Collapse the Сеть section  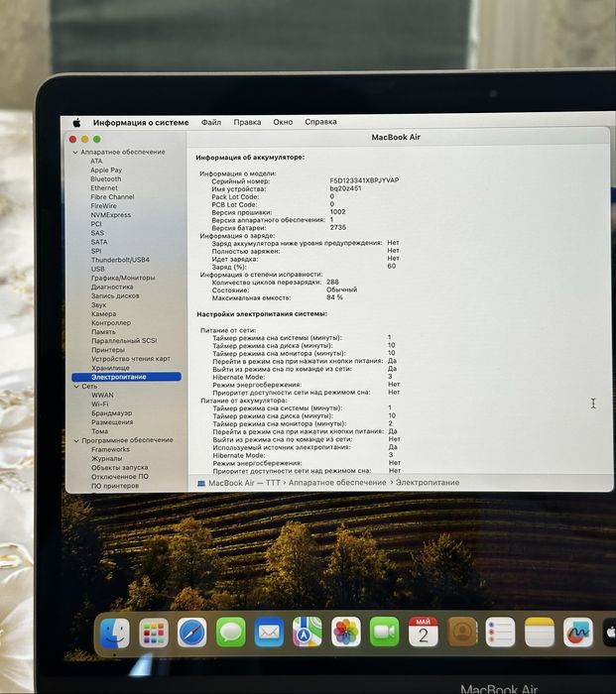click(76, 387)
